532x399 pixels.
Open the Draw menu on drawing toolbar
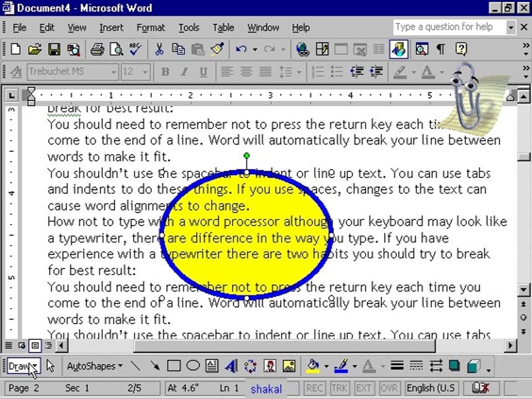coord(23,366)
